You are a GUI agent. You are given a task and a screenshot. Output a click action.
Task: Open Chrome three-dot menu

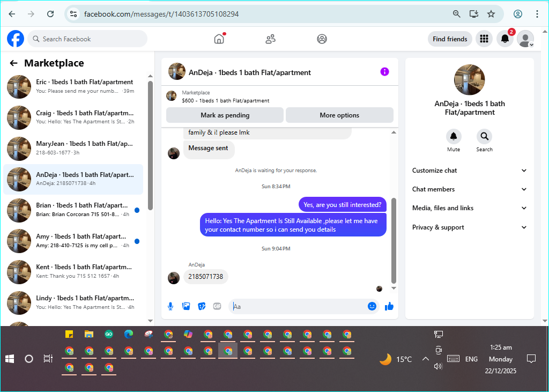(x=537, y=14)
